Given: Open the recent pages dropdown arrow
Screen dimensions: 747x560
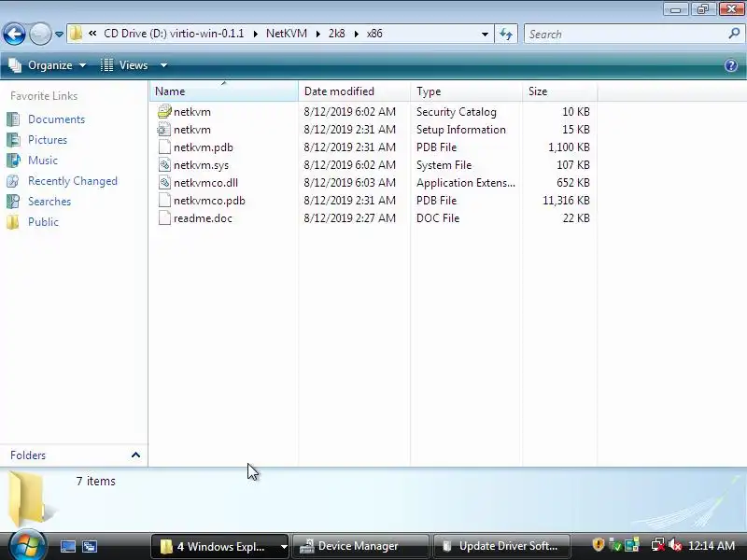Looking at the screenshot, I should 59,35.
